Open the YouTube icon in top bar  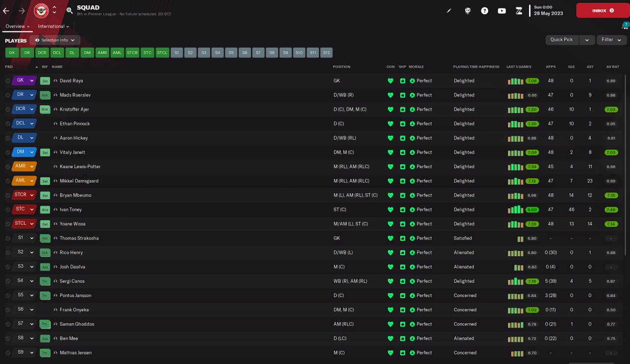(502, 10)
